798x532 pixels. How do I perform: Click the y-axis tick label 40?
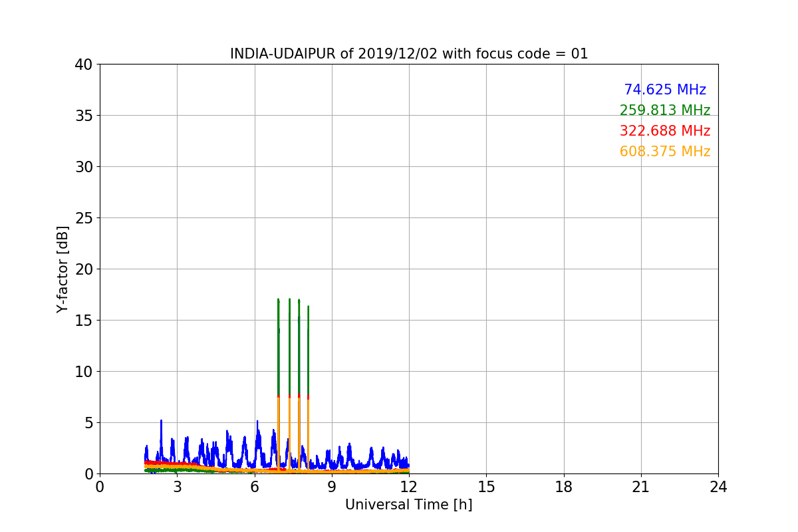tap(83, 65)
